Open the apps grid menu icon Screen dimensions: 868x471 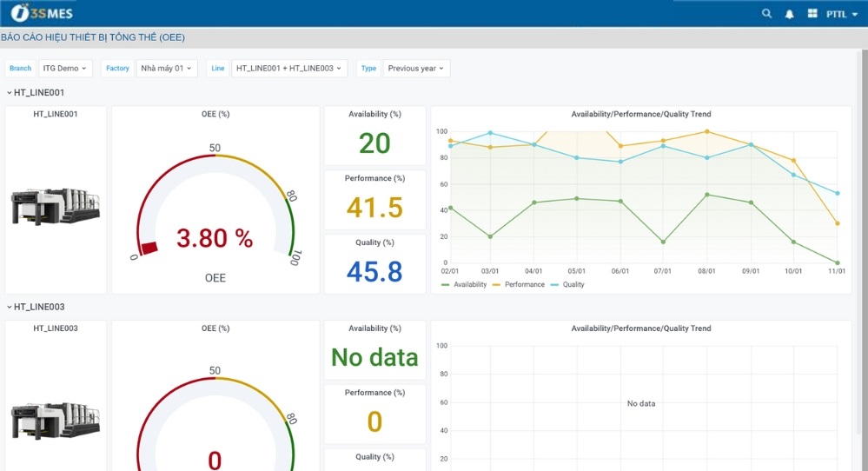pyautogui.click(x=812, y=14)
